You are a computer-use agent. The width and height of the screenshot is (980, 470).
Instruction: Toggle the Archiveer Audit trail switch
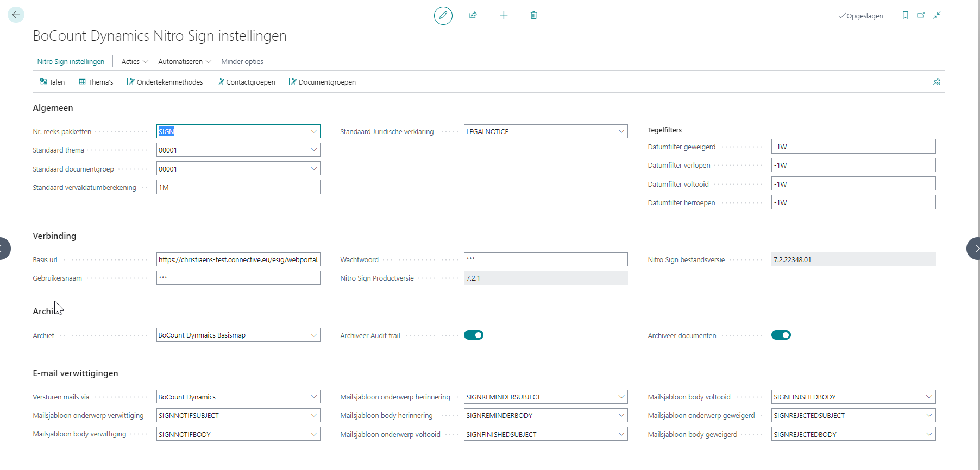point(473,335)
